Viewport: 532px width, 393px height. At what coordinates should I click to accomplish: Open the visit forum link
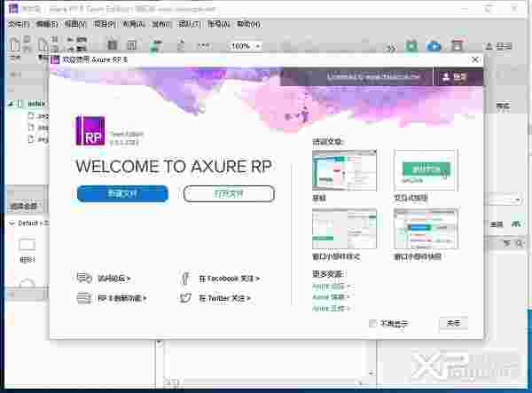[x=114, y=279]
